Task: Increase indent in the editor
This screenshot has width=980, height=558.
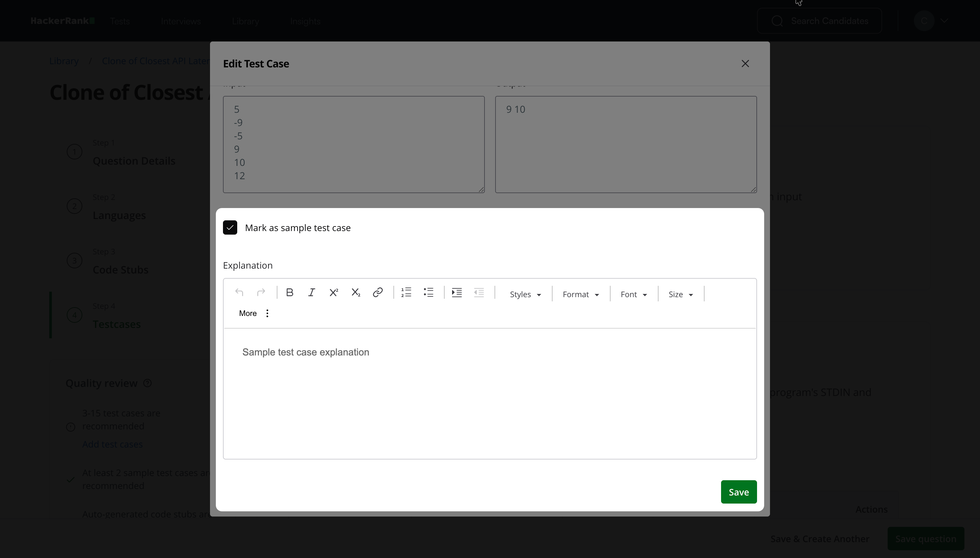Action: coord(457,293)
